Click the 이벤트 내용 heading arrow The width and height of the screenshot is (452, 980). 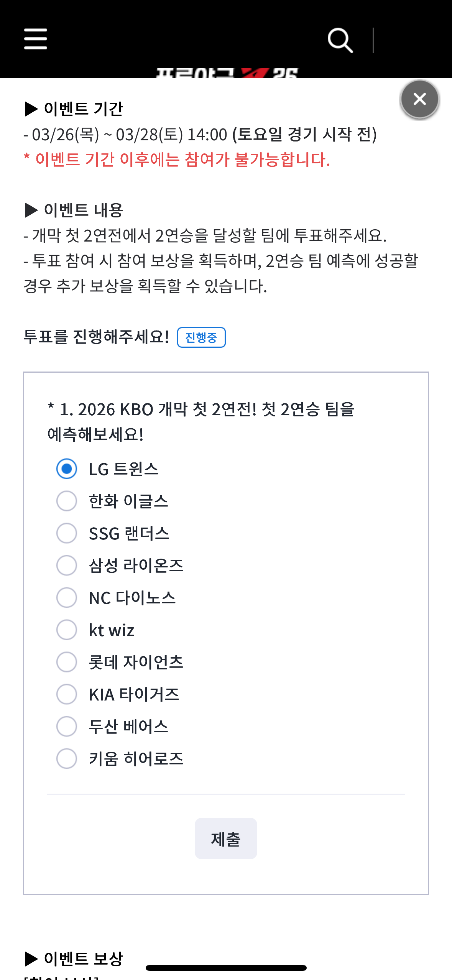point(31,210)
